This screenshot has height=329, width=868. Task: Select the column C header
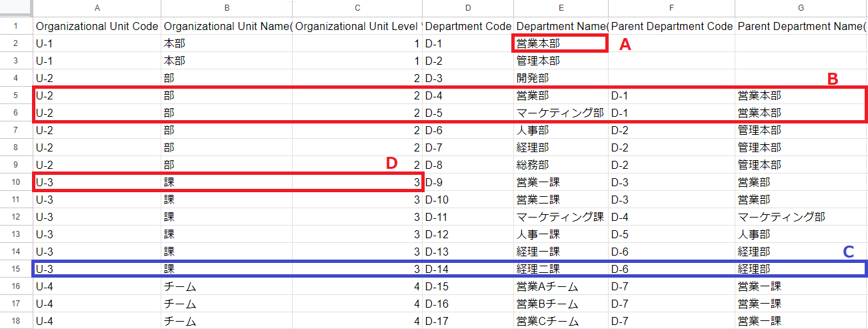click(357, 8)
